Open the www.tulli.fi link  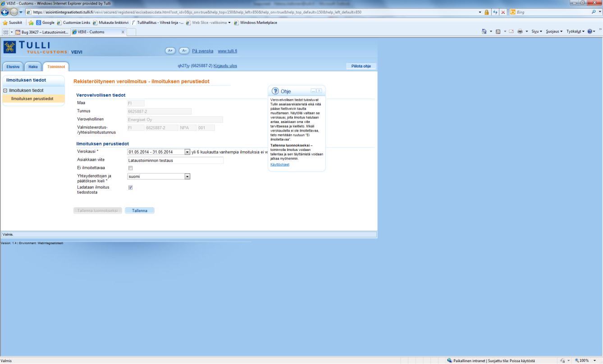pos(228,50)
